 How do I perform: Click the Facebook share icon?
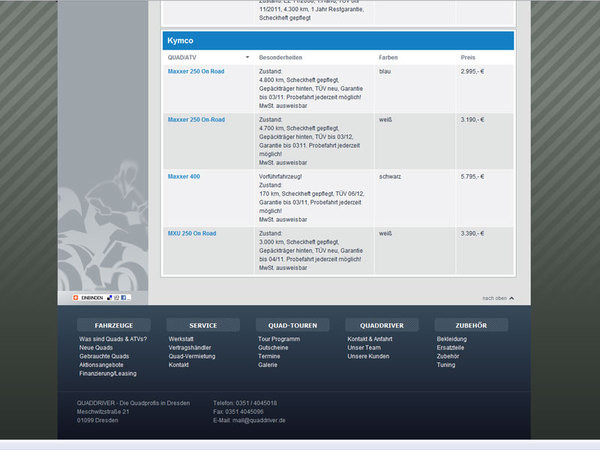123,297
